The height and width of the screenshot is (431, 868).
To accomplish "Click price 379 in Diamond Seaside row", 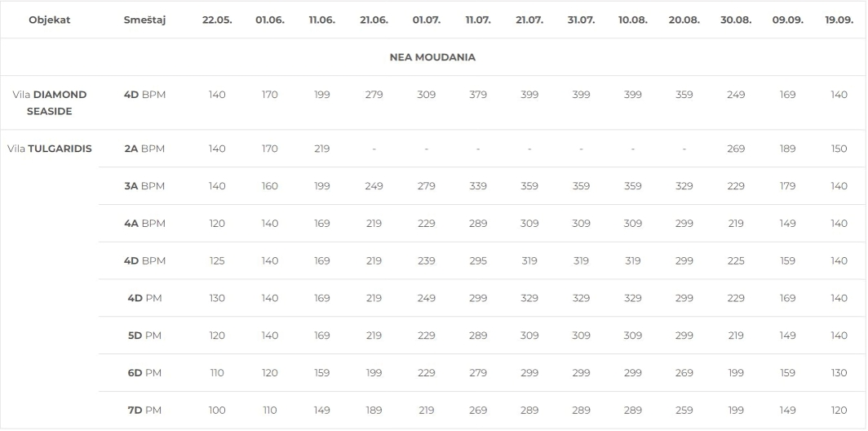I will [478, 94].
